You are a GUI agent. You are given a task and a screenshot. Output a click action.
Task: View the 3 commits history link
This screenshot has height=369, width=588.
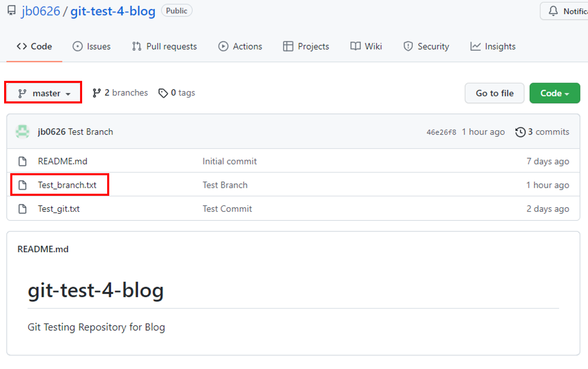(x=542, y=132)
